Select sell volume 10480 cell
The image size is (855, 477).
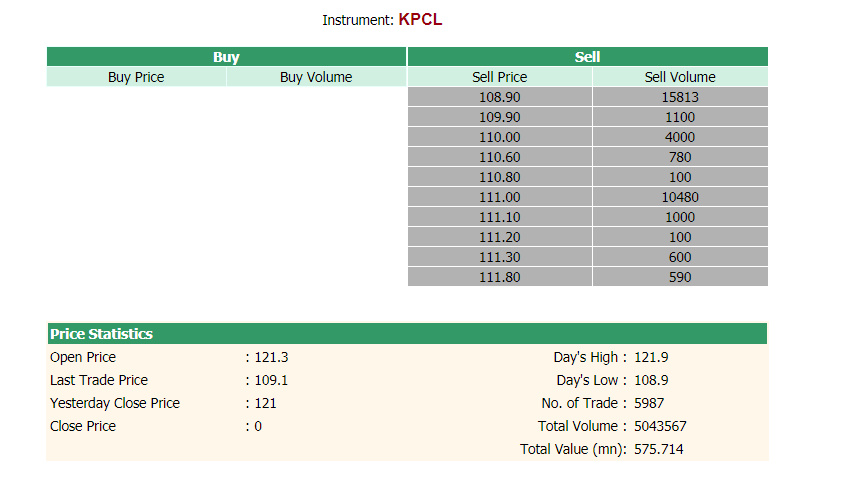[x=680, y=197]
